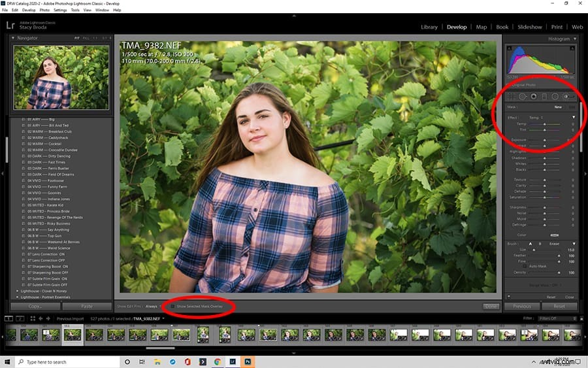Screen dimensions: 588x368
Task: Open second window display icon 2
Action: point(20,318)
